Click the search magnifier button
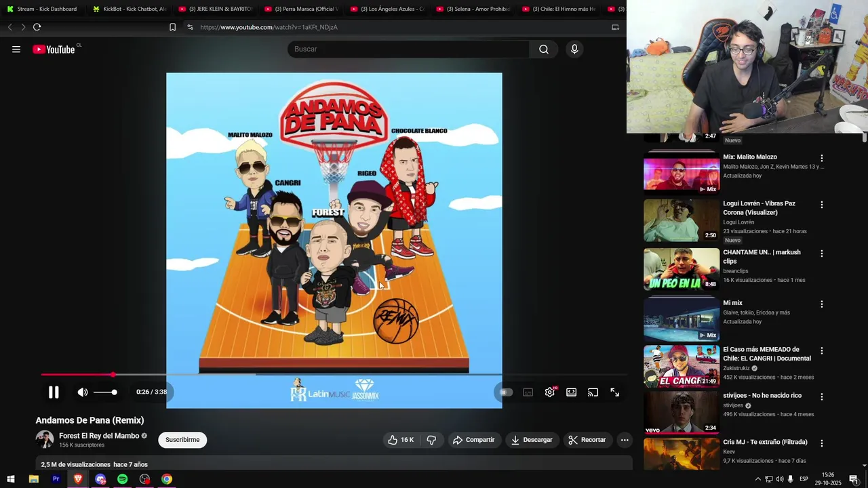This screenshot has width=868, height=488. [x=544, y=49]
